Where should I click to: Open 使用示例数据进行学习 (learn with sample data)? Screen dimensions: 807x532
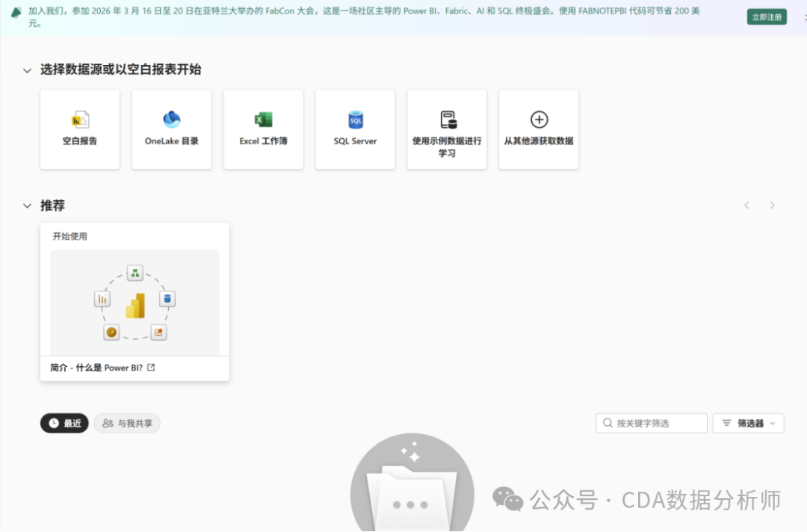[x=447, y=129]
